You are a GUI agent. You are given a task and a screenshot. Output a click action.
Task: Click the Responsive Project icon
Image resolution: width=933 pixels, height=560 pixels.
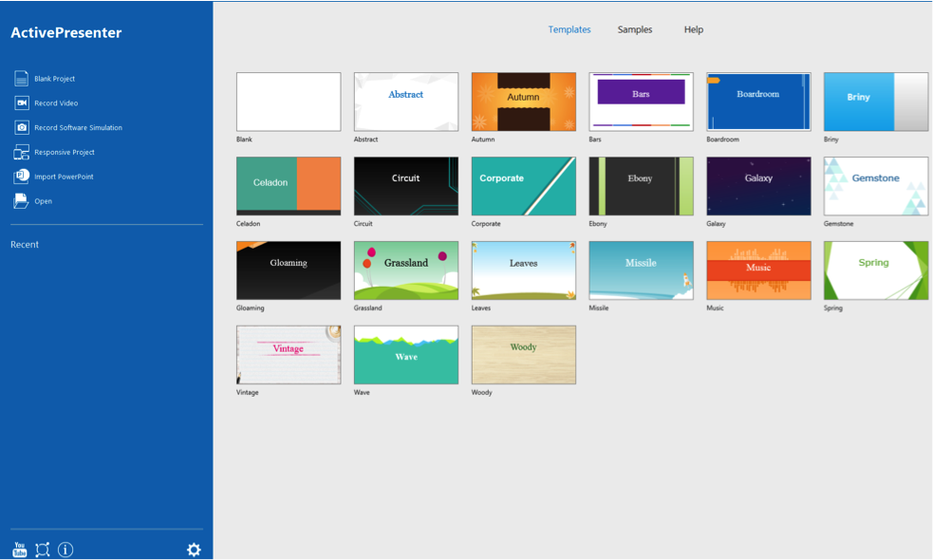(x=21, y=152)
